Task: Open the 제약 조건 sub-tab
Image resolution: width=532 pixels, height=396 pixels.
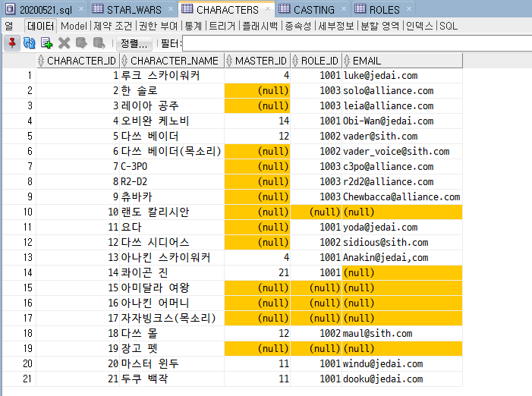Action: [112, 26]
